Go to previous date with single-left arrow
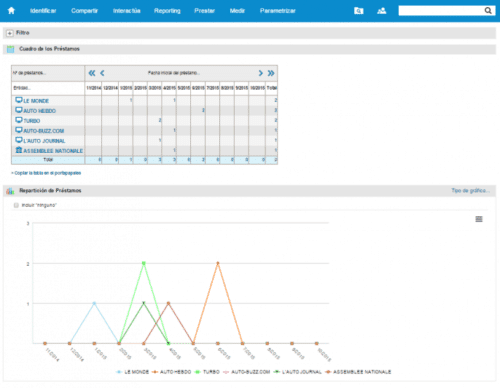This screenshot has width=500, height=388. [x=102, y=73]
